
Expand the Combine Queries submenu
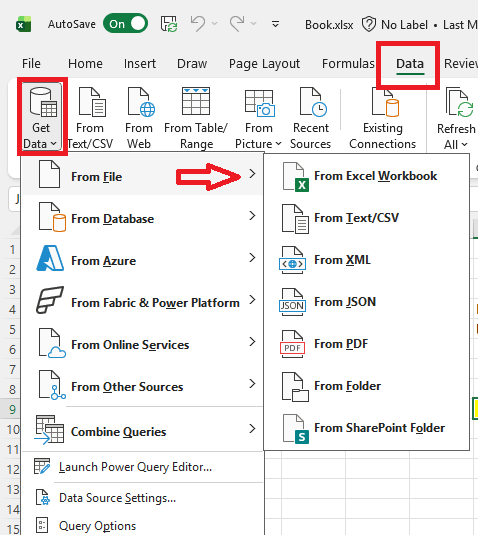[x=143, y=431]
